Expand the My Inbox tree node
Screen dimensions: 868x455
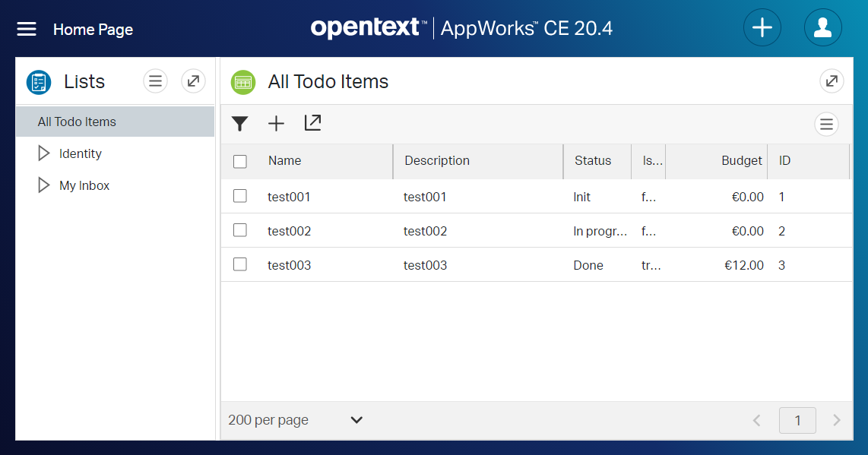click(44, 185)
